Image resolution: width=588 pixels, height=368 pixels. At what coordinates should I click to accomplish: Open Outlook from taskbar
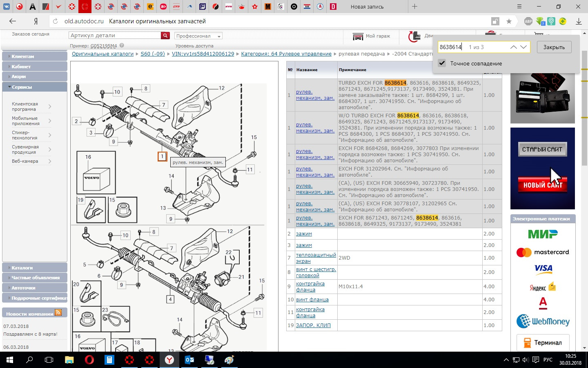point(189,360)
